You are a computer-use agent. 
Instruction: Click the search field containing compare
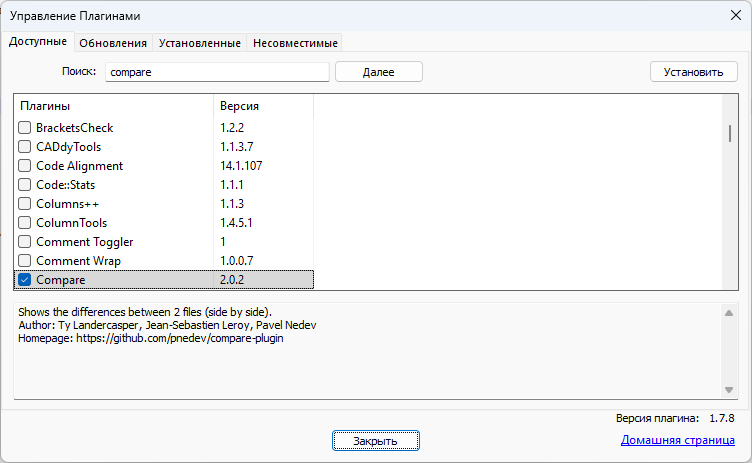coord(217,72)
